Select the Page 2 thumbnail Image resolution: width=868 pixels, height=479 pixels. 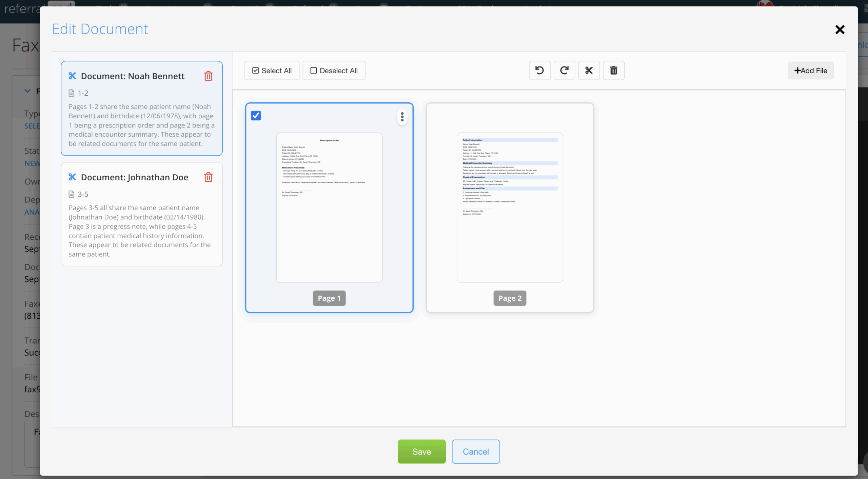pos(510,207)
